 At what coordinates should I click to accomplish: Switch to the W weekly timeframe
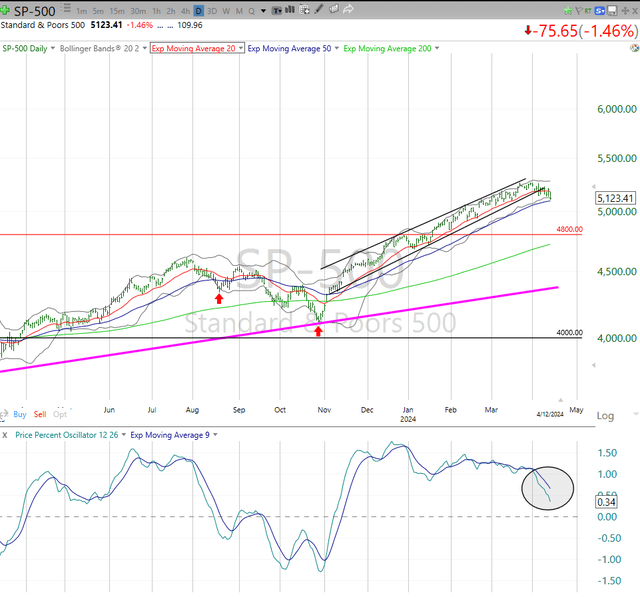[226, 11]
